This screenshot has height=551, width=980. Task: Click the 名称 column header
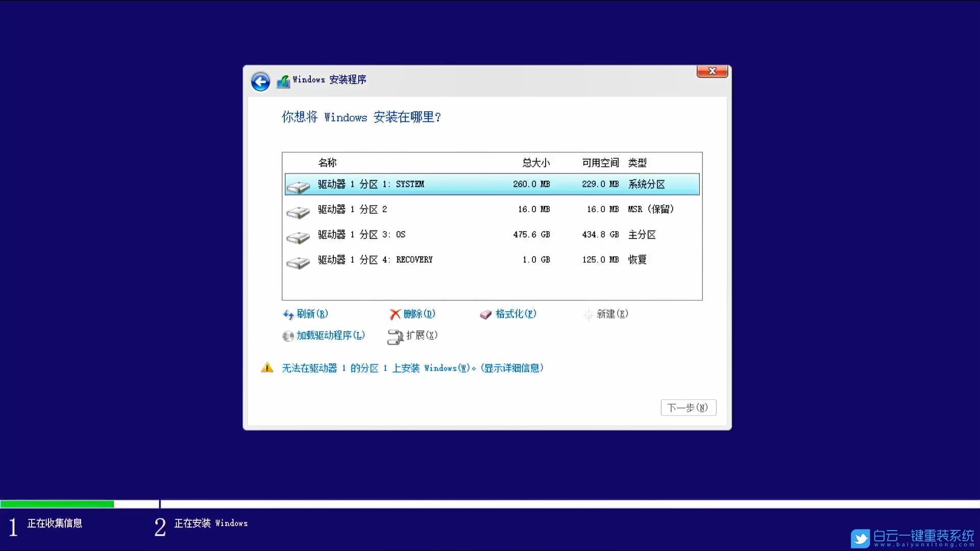point(327,163)
